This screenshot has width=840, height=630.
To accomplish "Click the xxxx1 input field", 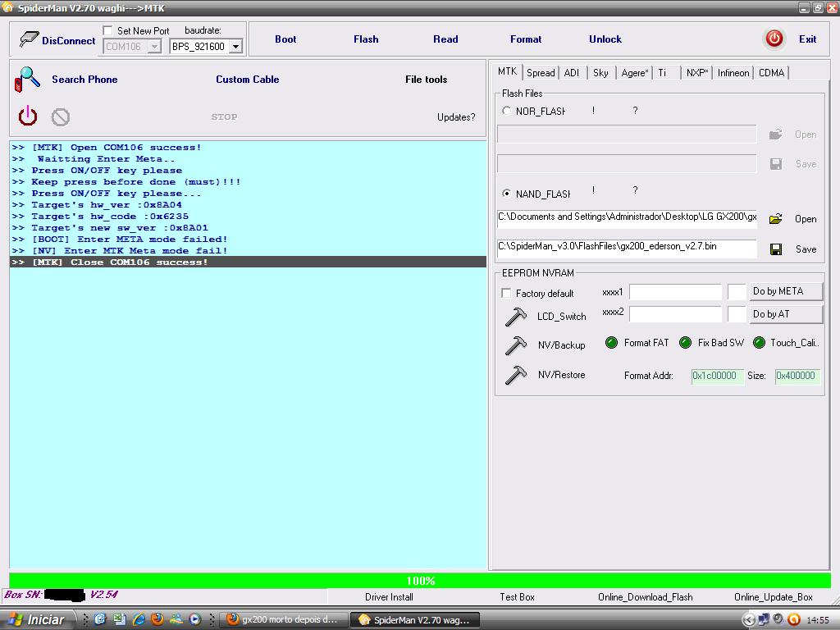I will click(676, 293).
